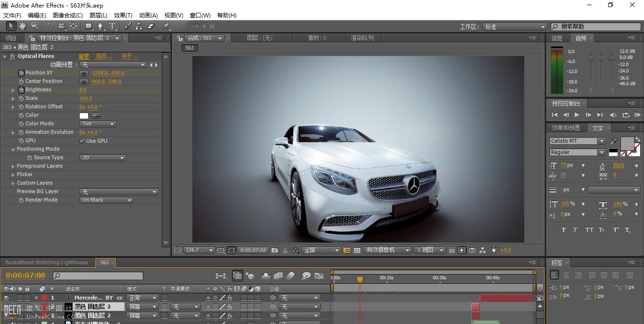Image resolution: width=644 pixels, height=324 pixels.
Task: Select the Rectangle shape tool
Action: [x=89, y=26]
